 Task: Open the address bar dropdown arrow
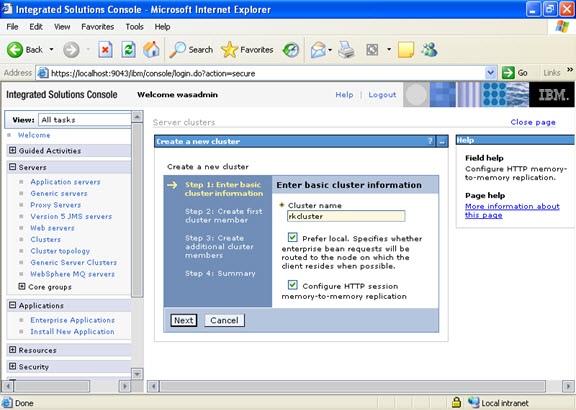click(490, 73)
